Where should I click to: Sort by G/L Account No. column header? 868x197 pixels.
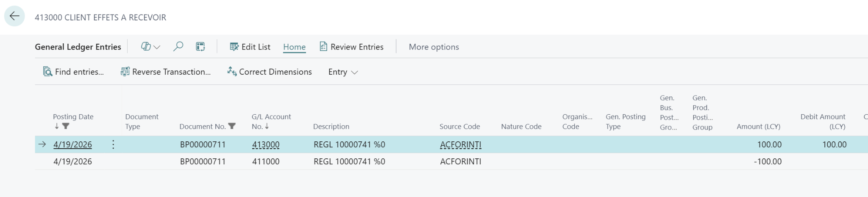(x=271, y=121)
